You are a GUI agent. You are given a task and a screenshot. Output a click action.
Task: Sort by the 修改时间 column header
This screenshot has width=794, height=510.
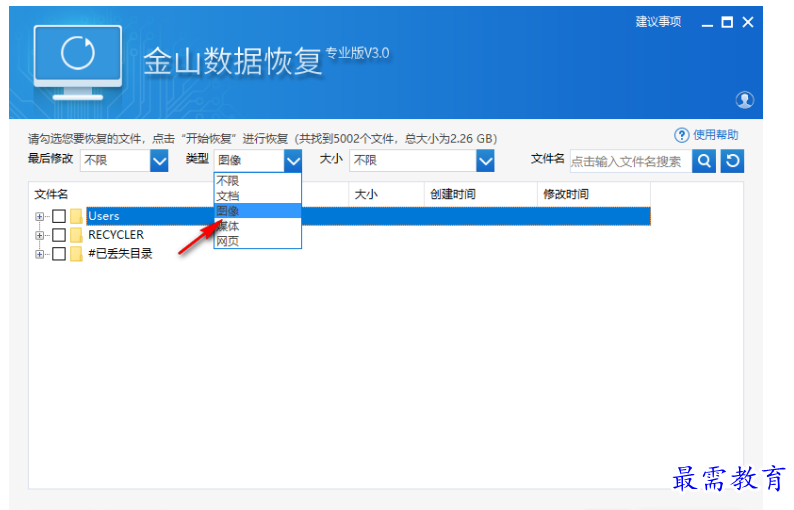pos(593,194)
